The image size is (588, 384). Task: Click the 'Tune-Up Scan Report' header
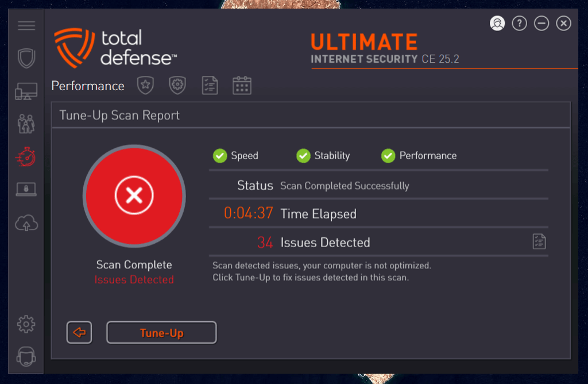pyautogui.click(x=119, y=115)
